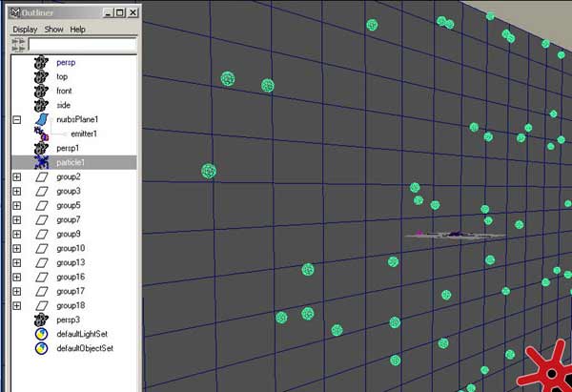Click the persp1 camera icon
This screenshot has height=392, width=572.
[x=41, y=148]
